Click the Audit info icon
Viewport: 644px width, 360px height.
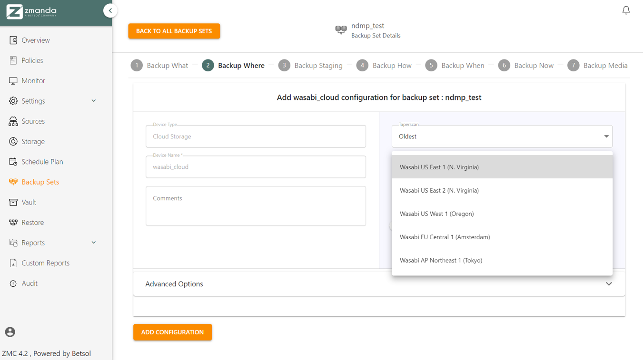13,283
